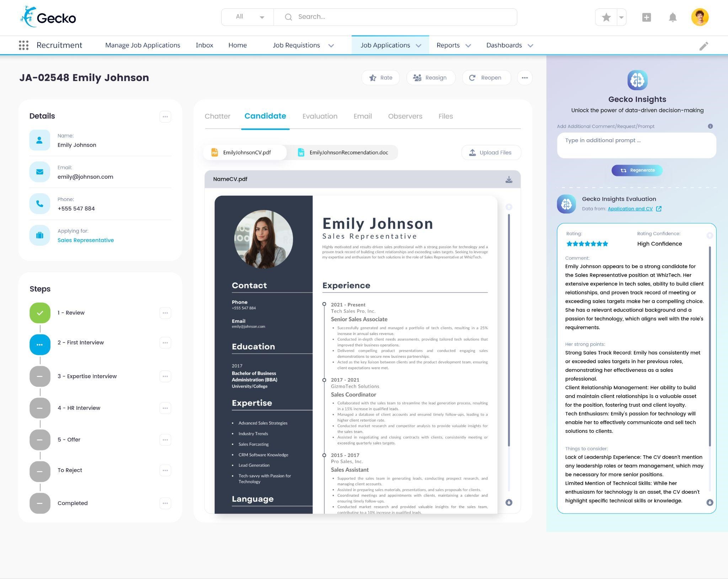Open the app launcher grid icon
The image size is (728, 579).
23,45
